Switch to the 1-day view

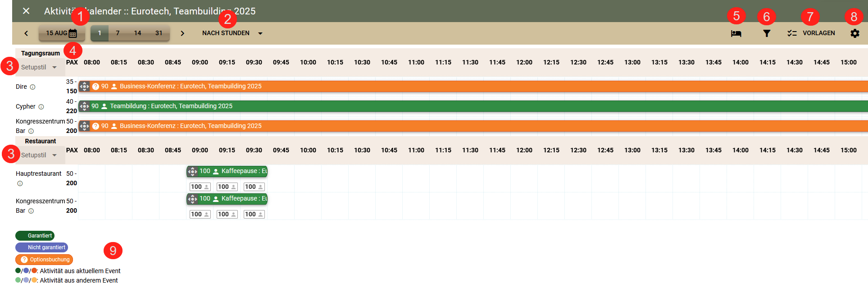click(100, 33)
